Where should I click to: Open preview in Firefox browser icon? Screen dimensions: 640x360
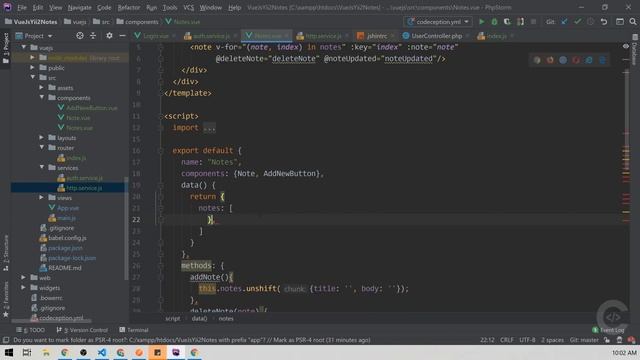click(x=550, y=60)
